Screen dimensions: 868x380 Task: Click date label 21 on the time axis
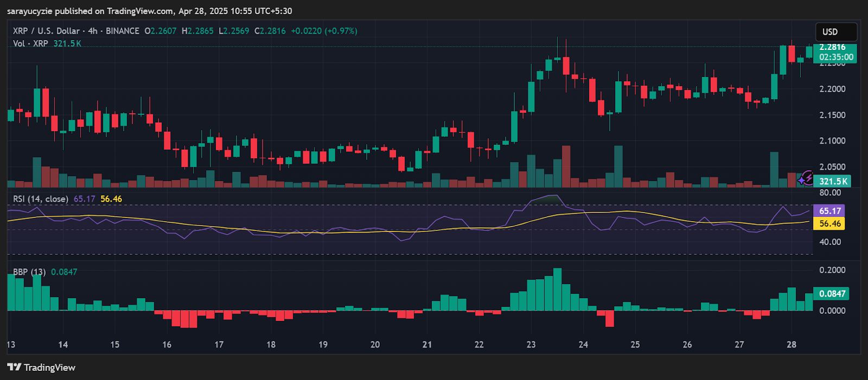427,344
